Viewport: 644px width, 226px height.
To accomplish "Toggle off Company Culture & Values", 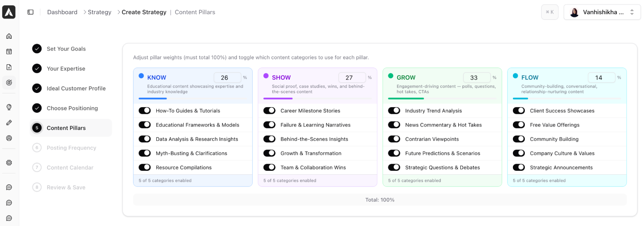I will pos(519,153).
